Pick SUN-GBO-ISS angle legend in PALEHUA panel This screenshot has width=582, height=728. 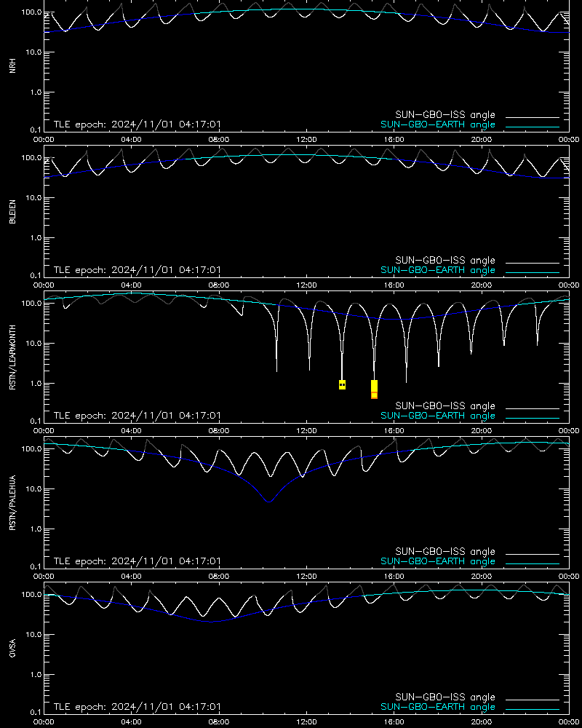(x=445, y=552)
